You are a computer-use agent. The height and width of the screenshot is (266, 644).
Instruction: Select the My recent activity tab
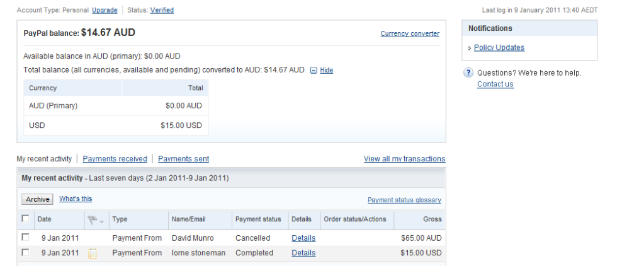[x=44, y=159]
